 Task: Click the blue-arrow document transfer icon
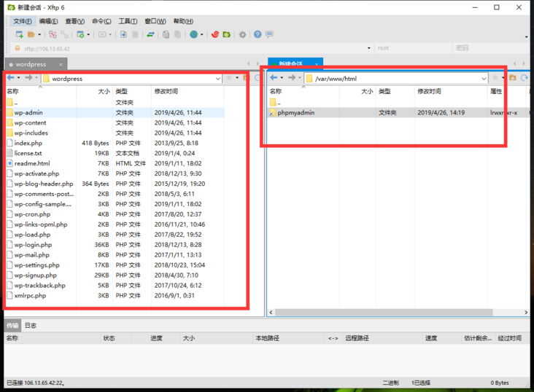(x=123, y=34)
